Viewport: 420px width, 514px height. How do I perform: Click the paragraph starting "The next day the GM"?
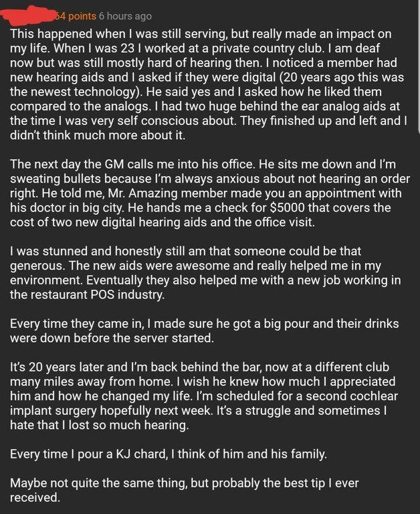coord(210,193)
